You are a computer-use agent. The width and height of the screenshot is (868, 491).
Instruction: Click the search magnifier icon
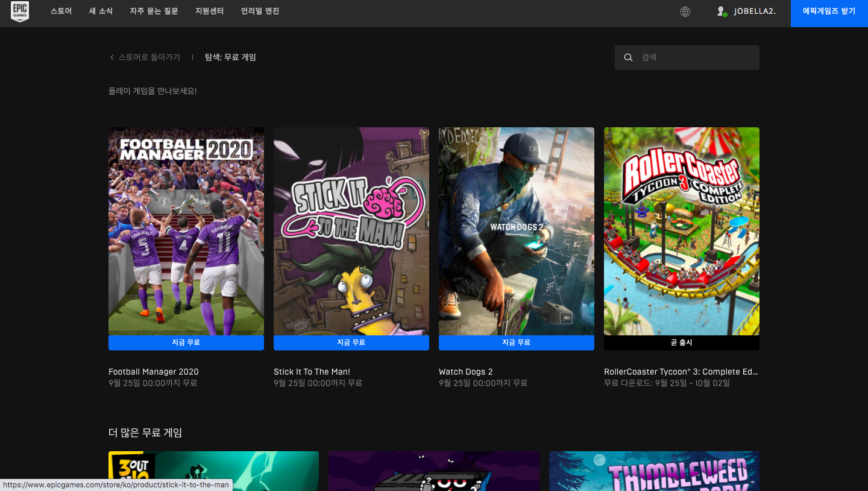pyautogui.click(x=628, y=57)
